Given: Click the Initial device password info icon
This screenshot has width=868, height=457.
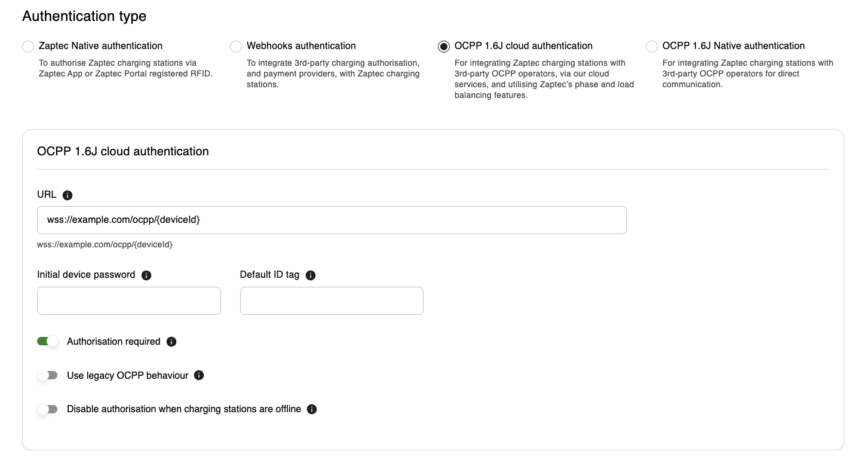Looking at the screenshot, I should (x=146, y=275).
